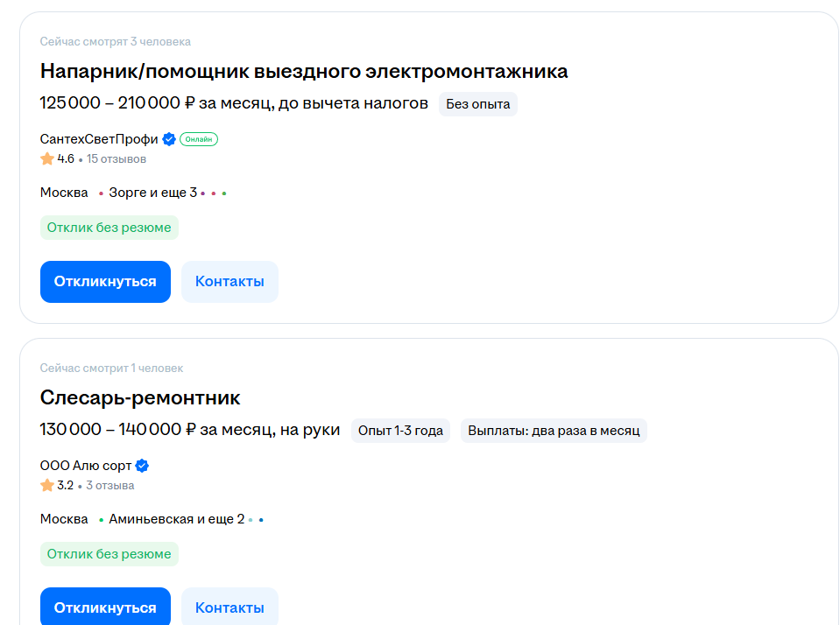Apply with Откликнуться on Слесарь-ремонтник

[105, 607]
